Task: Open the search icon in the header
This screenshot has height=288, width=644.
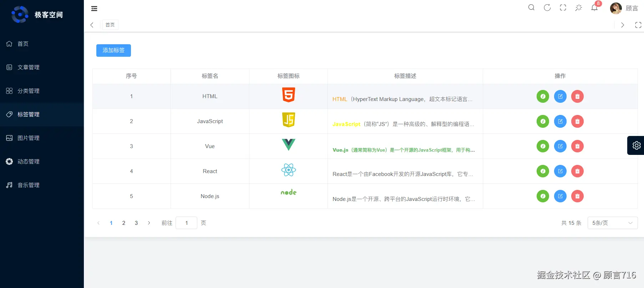Action: (531, 7)
